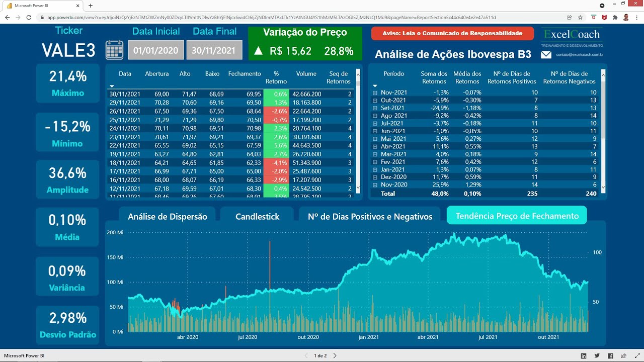The height and width of the screenshot is (362, 644).
Task: Navigate back in browser
Action: (7, 17)
